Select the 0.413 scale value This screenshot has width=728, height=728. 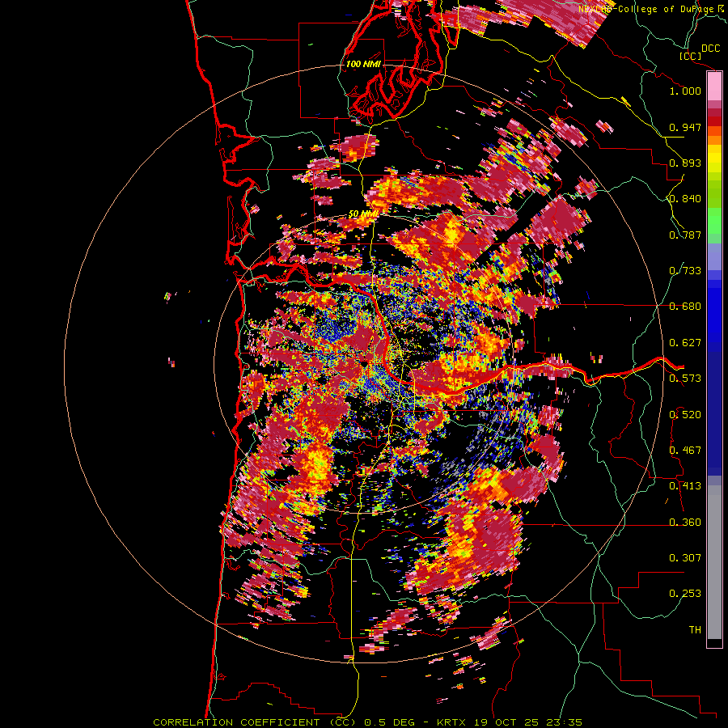685,486
